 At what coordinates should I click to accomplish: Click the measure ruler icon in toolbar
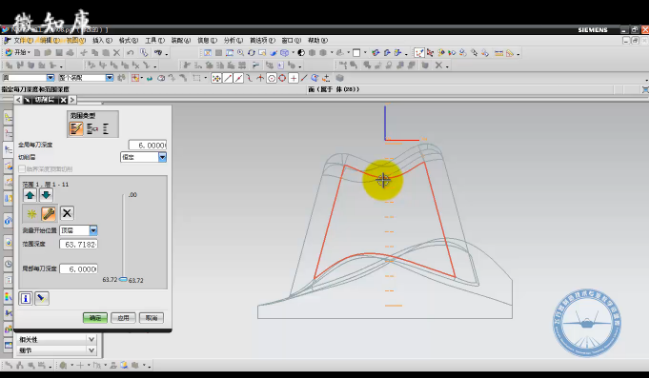tap(498, 53)
